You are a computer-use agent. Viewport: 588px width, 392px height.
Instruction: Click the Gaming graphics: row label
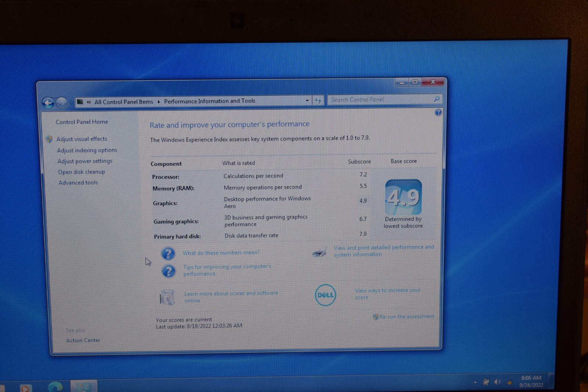click(x=176, y=222)
